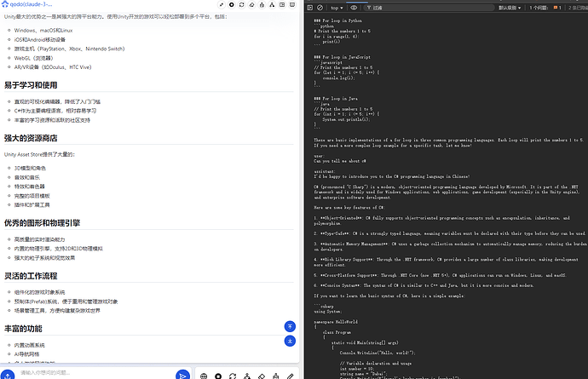Click the globe icon in bottom toolbar
This screenshot has height=379, width=588.
pyautogui.click(x=204, y=376)
